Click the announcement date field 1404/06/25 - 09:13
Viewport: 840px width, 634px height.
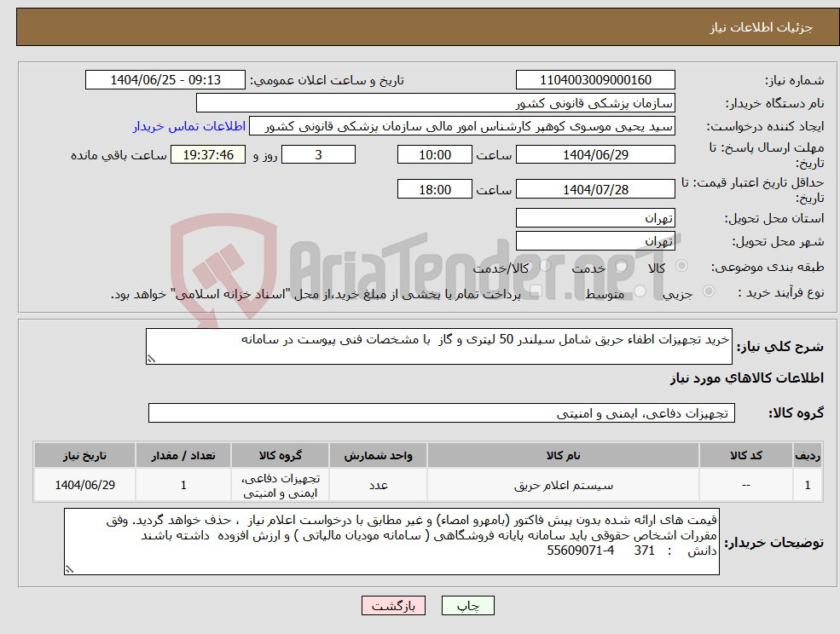coord(165,79)
